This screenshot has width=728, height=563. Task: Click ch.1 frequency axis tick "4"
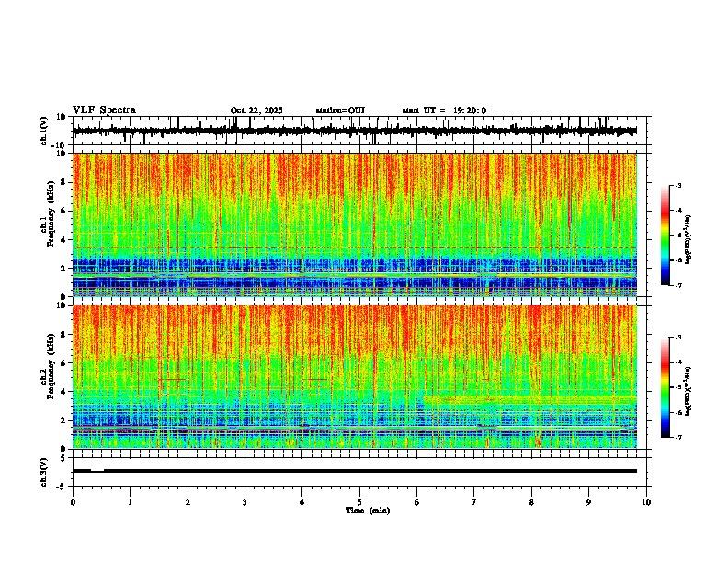point(64,240)
